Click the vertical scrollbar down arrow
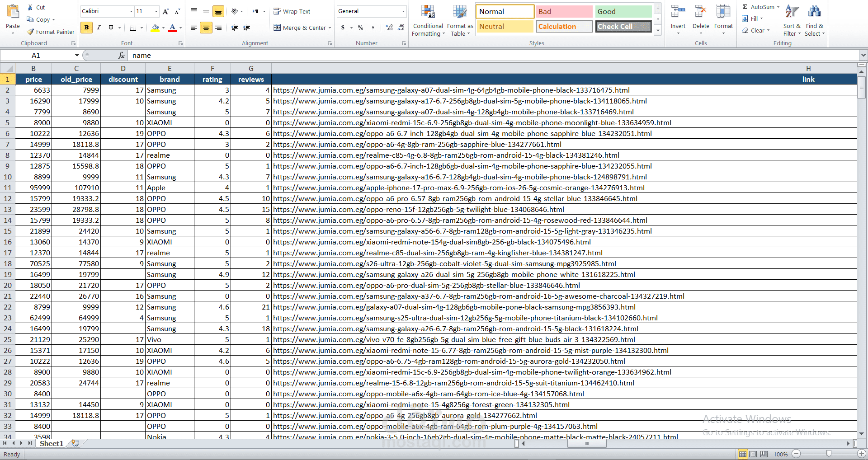The image size is (868, 460). click(861, 433)
